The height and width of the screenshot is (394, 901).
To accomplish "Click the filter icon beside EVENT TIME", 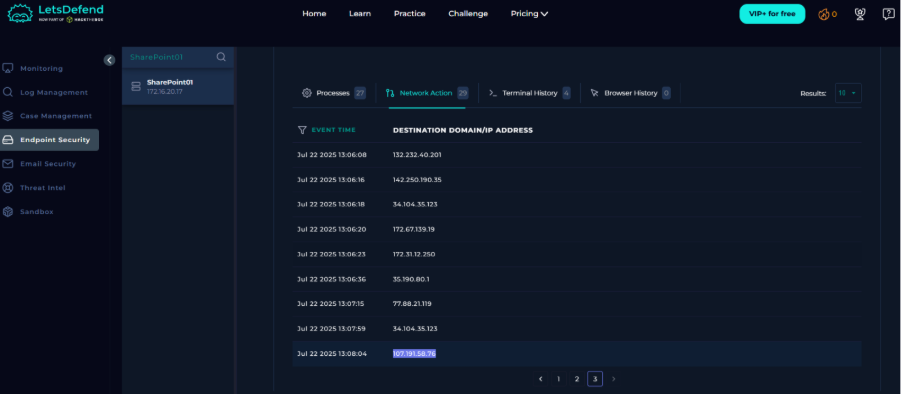I will [302, 130].
